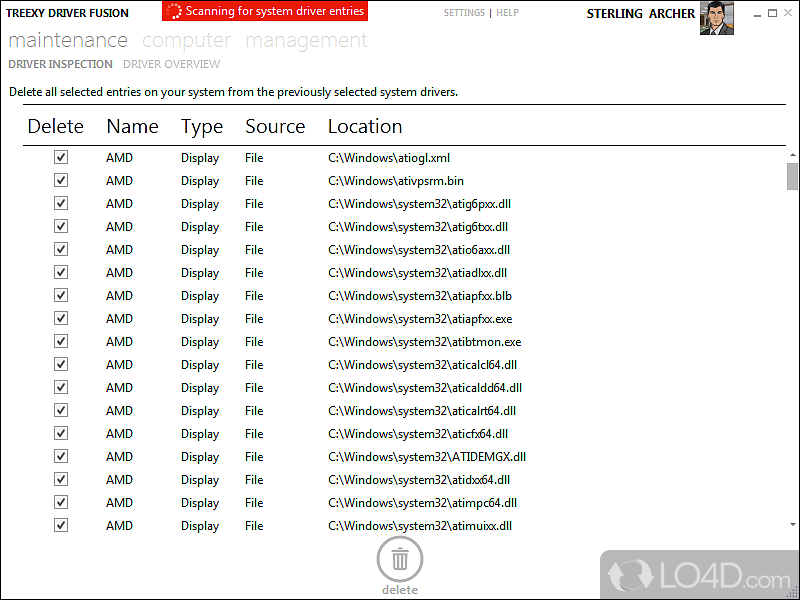Click the vertical scrollbar thumb
The image size is (800, 600).
(792, 176)
